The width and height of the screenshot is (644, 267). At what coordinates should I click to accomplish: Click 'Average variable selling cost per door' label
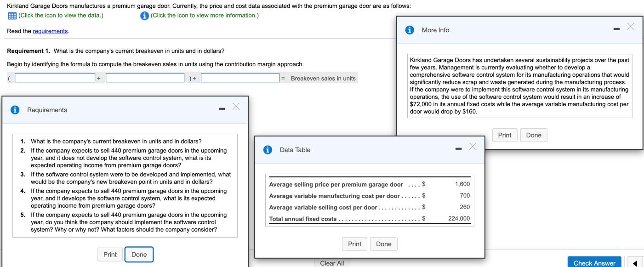(323, 208)
